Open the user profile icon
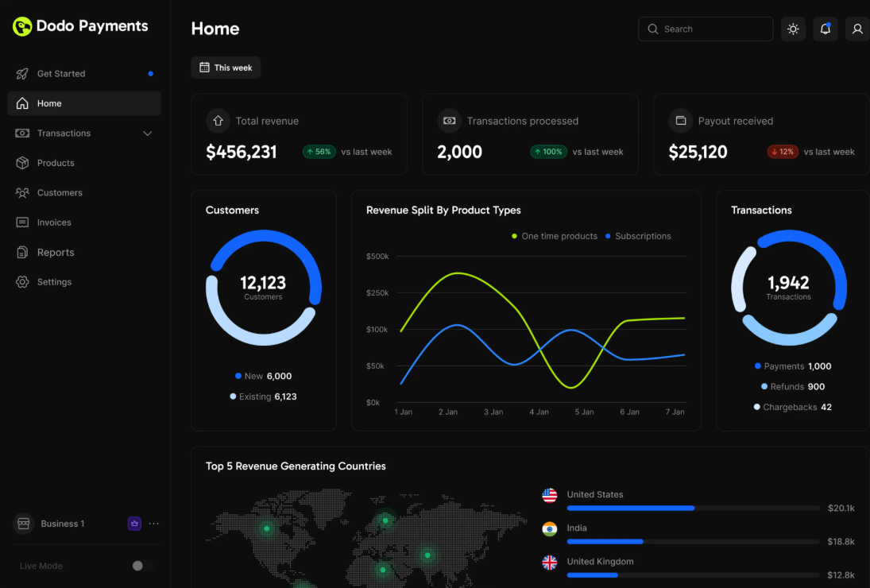The height and width of the screenshot is (588, 870). tap(856, 29)
